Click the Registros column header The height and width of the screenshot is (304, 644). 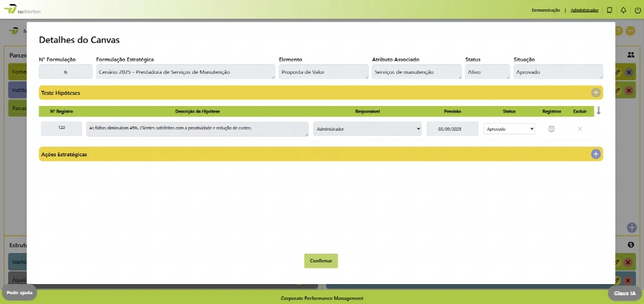(x=551, y=111)
